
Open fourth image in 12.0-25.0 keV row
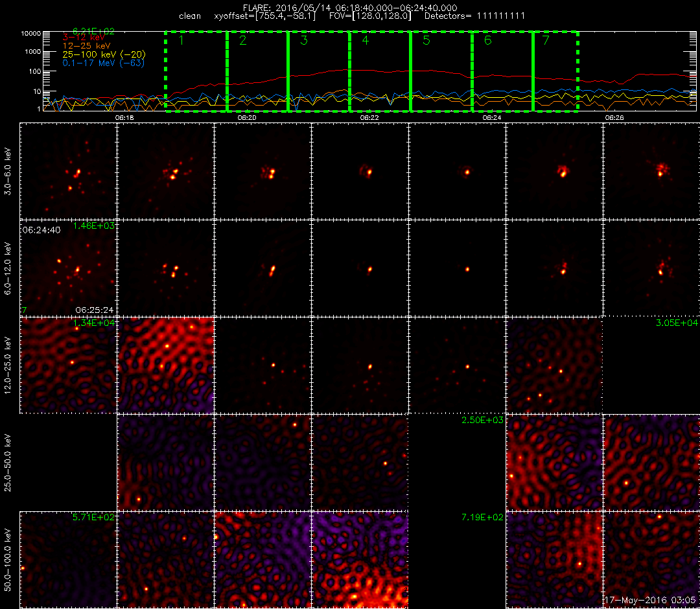(x=360, y=365)
